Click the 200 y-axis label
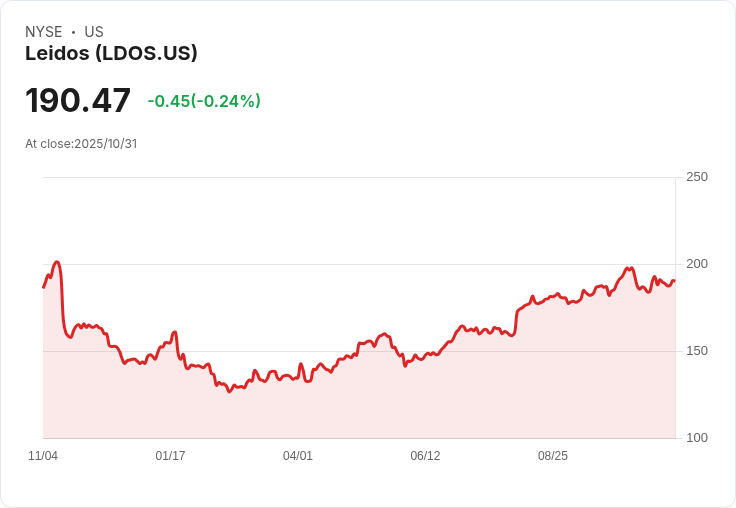Viewport: 736px width, 508px height. click(697, 264)
